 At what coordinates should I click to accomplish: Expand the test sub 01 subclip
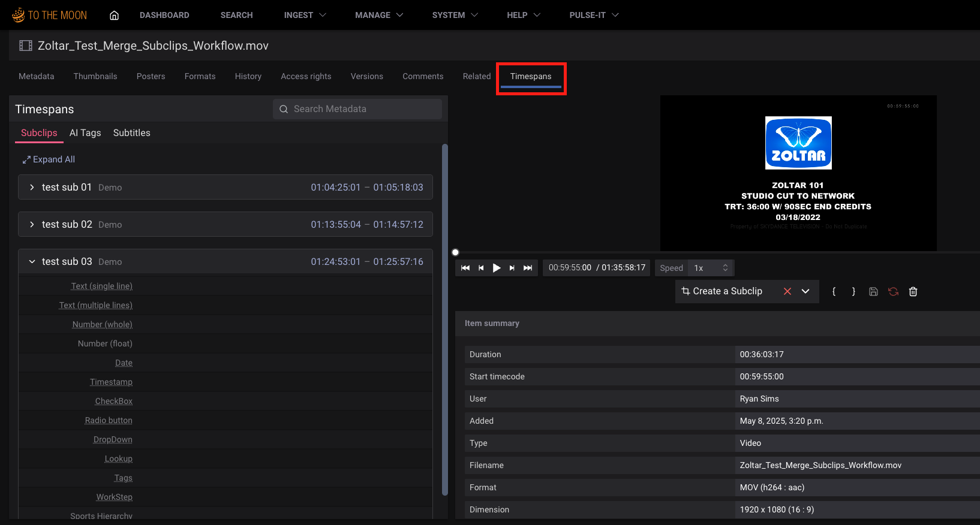(x=32, y=188)
